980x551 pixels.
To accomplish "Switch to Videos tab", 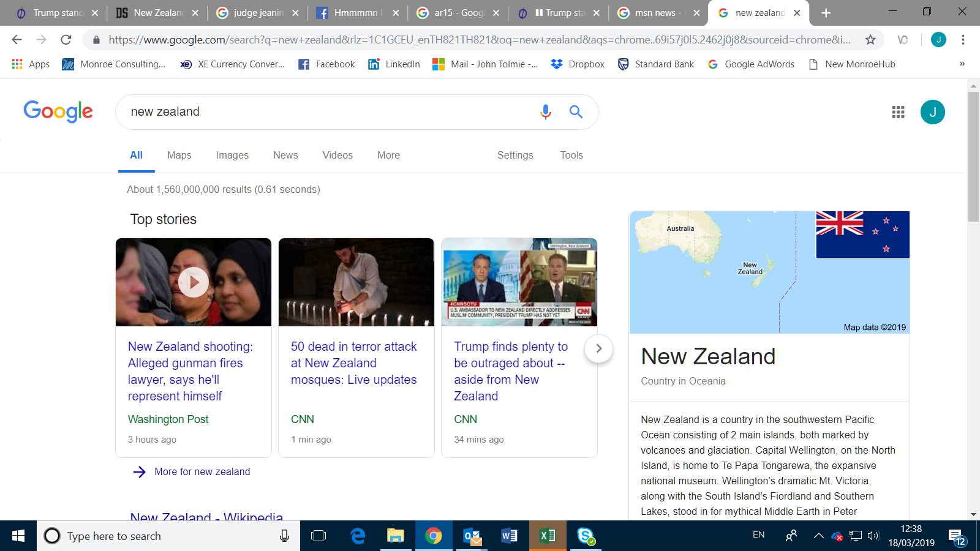I will (x=337, y=156).
